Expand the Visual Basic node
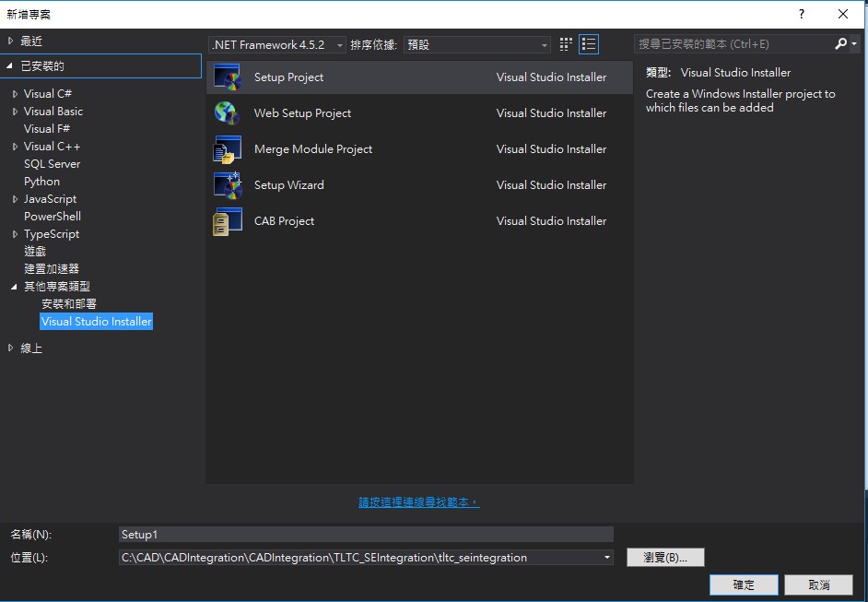 pos(15,112)
